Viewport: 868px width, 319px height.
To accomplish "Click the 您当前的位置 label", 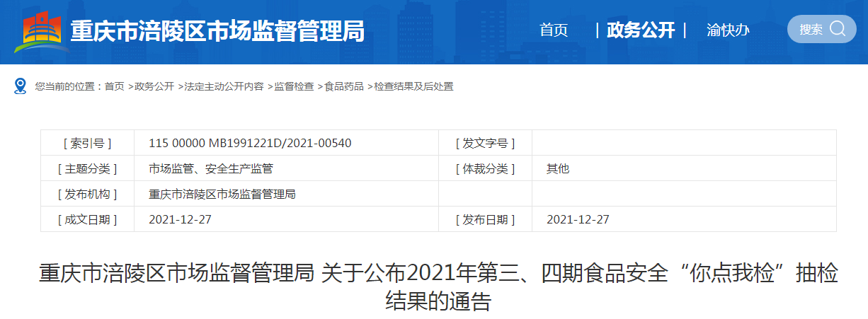I will [68, 86].
